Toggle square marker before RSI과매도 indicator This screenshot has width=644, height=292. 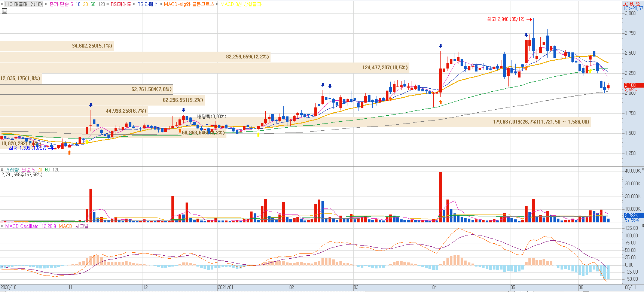107,4
